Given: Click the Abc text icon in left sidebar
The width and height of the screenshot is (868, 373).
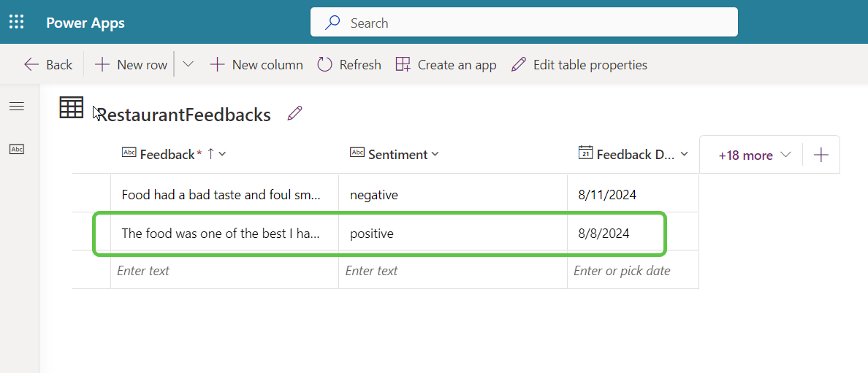Looking at the screenshot, I should point(17,149).
